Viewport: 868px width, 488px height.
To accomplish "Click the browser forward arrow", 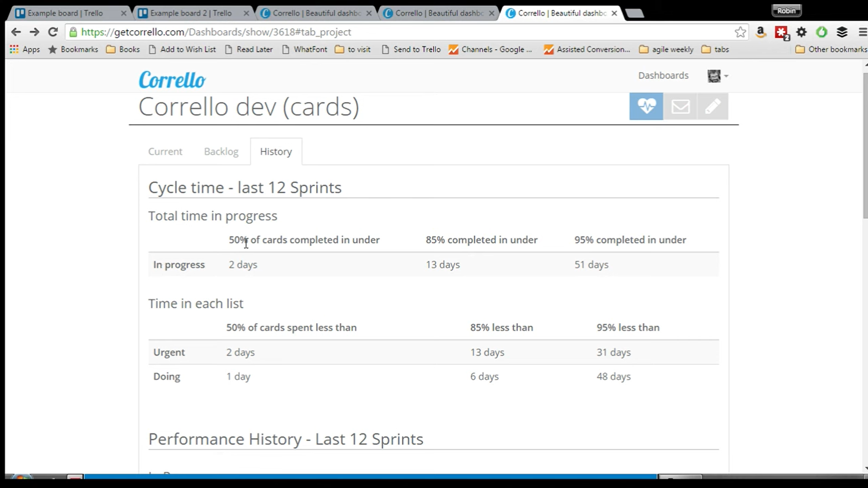I will 34,32.
